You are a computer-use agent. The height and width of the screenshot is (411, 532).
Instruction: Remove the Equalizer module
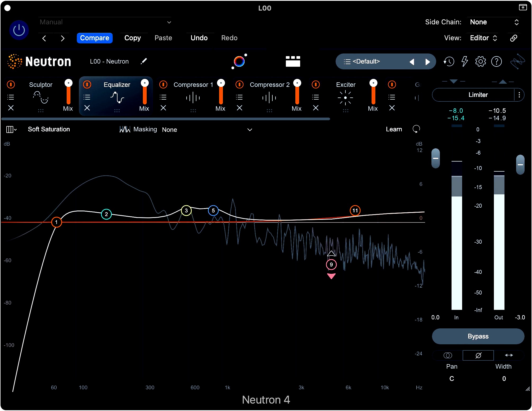[87, 108]
